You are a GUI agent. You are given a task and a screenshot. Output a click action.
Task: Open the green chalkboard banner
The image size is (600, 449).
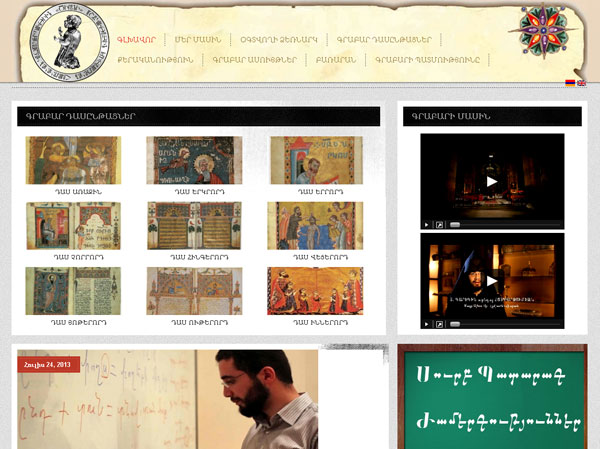[x=492, y=397]
